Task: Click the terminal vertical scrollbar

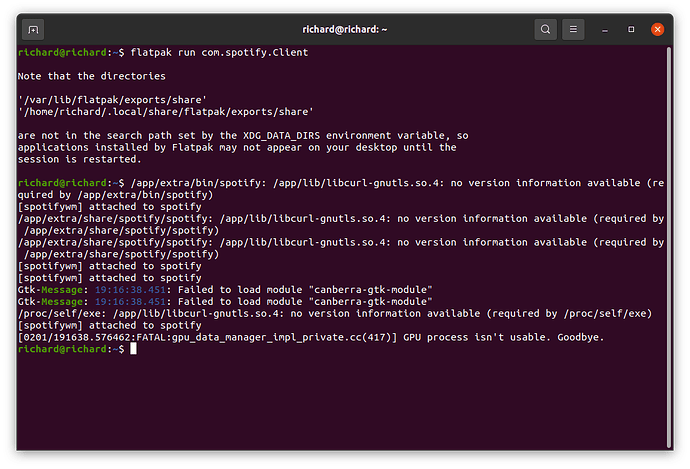Action: click(669, 246)
